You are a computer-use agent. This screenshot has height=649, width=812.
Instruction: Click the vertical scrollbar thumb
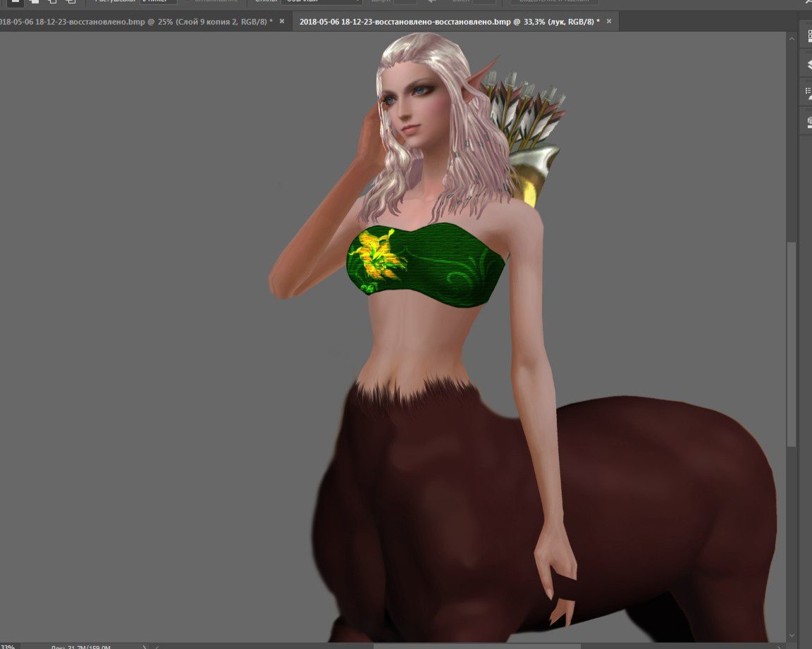[792, 344]
